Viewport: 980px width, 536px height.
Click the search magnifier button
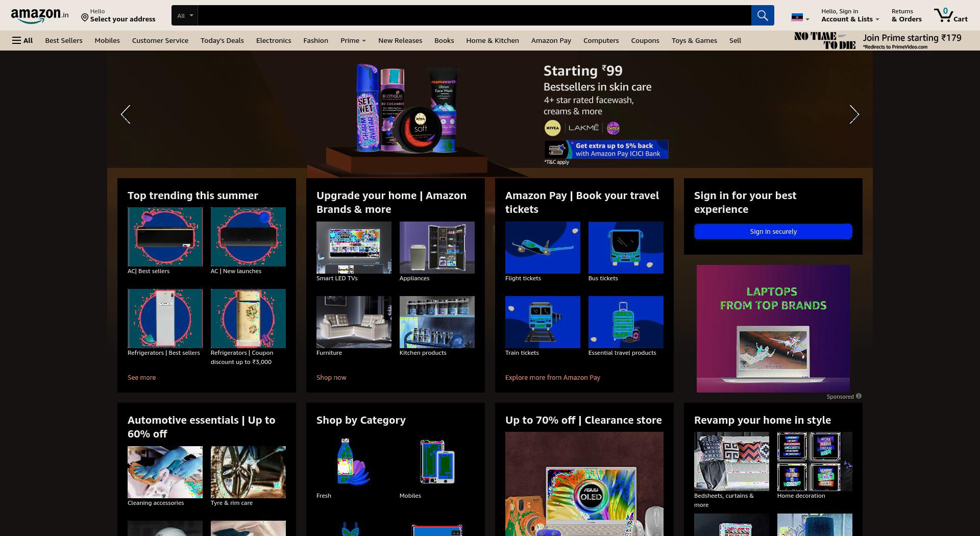pyautogui.click(x=763, y=15)
